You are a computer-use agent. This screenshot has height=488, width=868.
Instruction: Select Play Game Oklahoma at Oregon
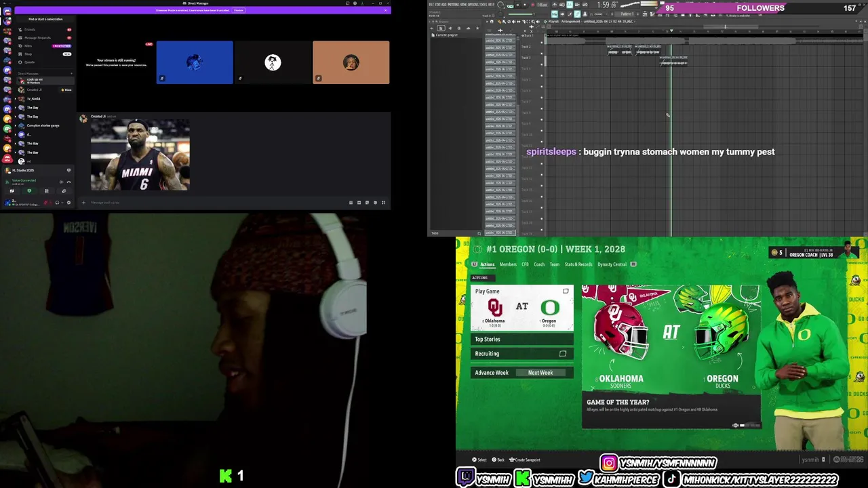click(522, 308)
